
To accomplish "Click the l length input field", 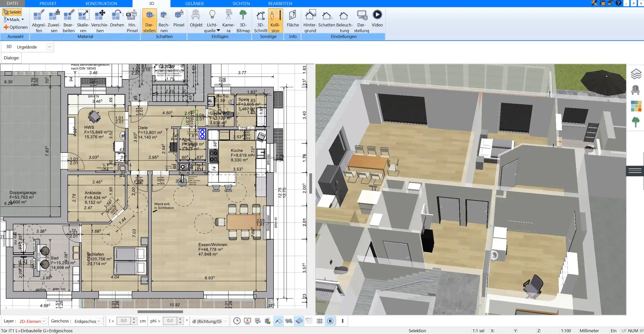I will pyautogui.click(x=124, y=321).
